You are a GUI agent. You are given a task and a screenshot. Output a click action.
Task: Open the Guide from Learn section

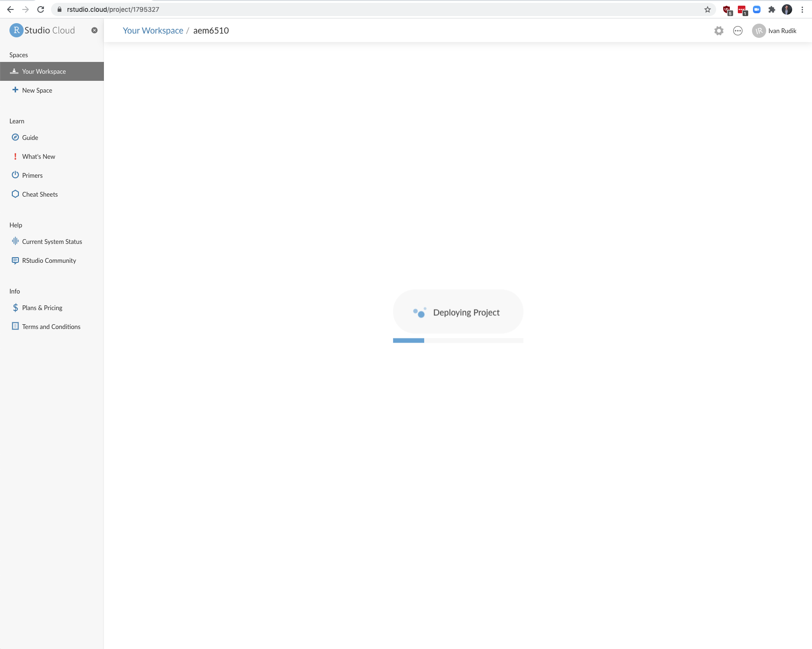point(30,138)
